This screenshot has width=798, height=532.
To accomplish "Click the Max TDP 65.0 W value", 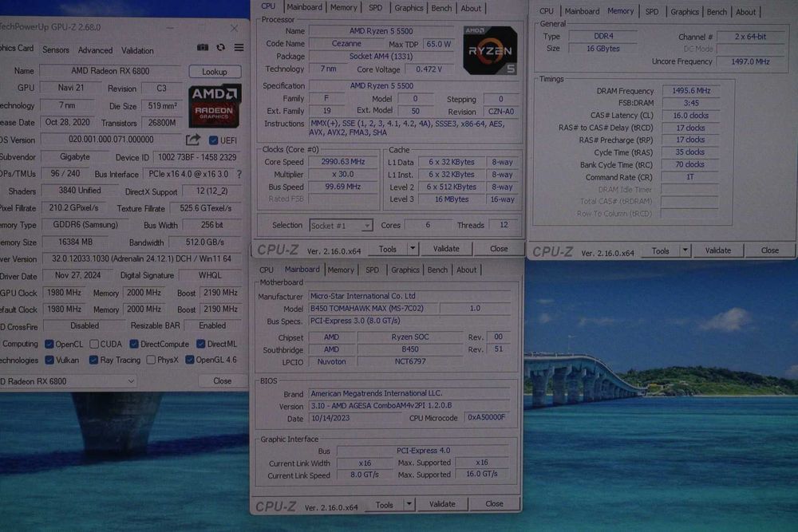I will click(439, 44).
